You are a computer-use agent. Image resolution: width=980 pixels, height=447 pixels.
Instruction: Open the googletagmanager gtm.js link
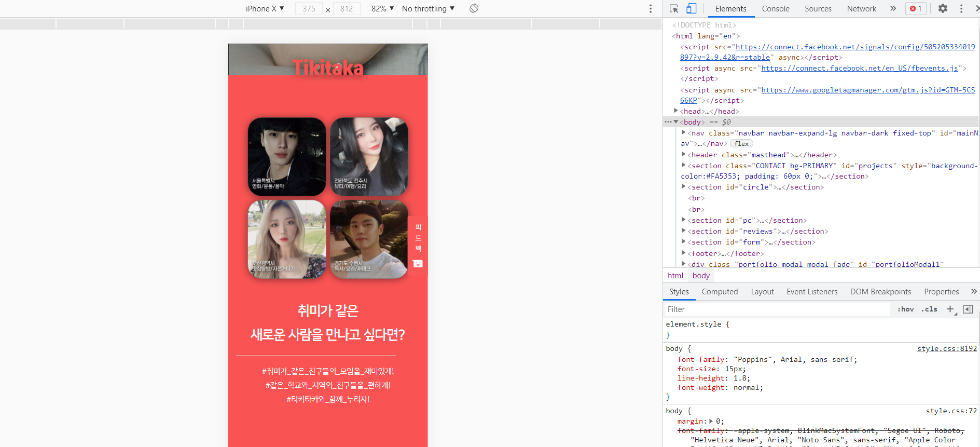click(868, 90)
